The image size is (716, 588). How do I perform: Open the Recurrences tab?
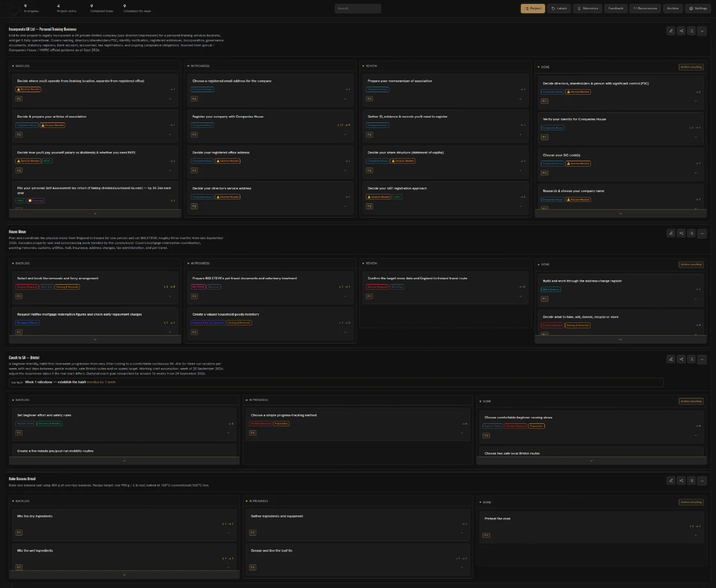point(645,8)
